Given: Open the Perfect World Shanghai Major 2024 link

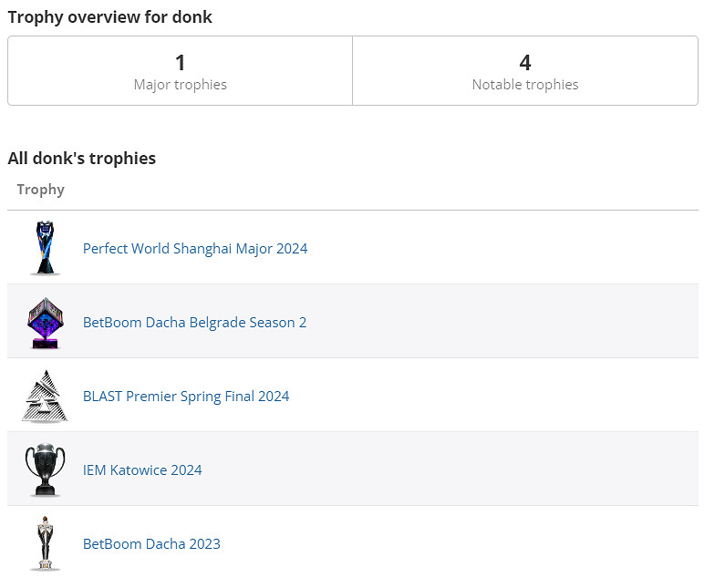Looking at the screenshot, I should (x=195, y=248).
